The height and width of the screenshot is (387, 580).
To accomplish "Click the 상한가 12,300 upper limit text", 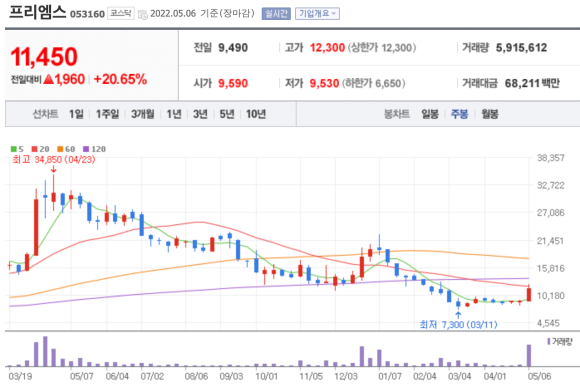I will (382, 48).
